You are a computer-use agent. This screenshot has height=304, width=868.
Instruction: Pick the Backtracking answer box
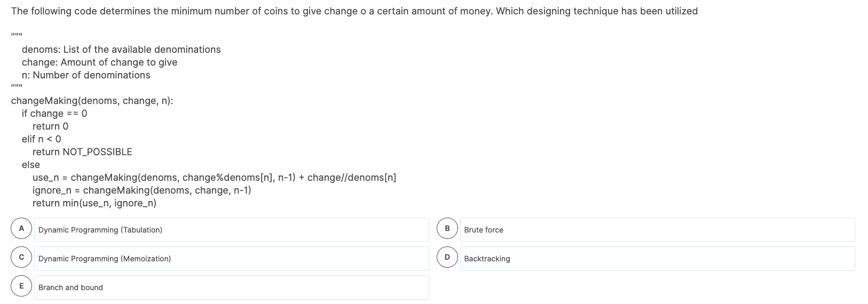(x=658, y=259)
